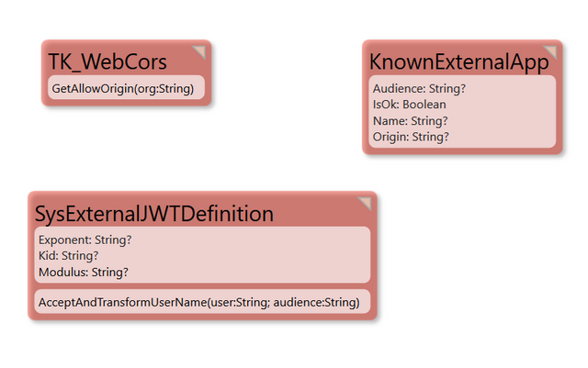This screenshot has width=588, height=368.
Task: Select the Name: String? attribute
Action: pos(410,121)
